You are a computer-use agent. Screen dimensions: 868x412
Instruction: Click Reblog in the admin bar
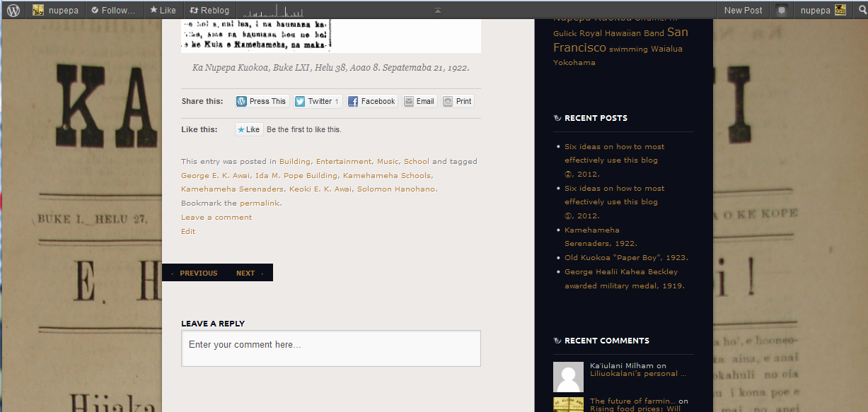click(209, 10)
